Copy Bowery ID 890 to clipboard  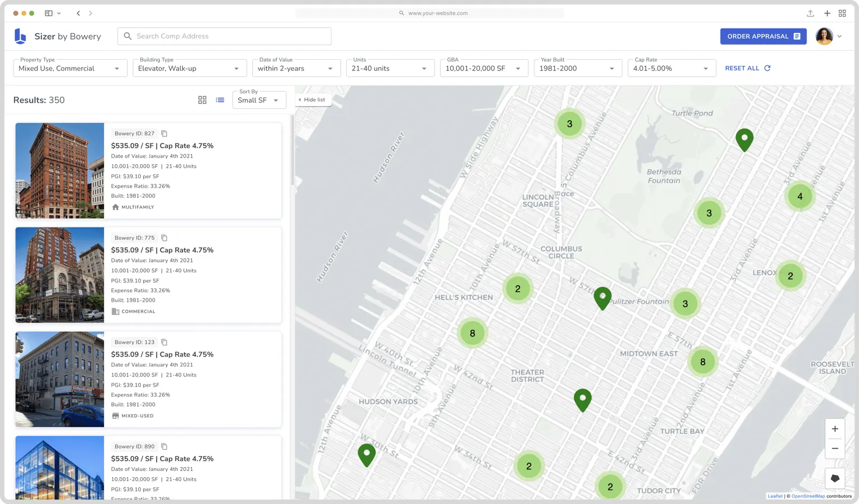click(164, 446)
